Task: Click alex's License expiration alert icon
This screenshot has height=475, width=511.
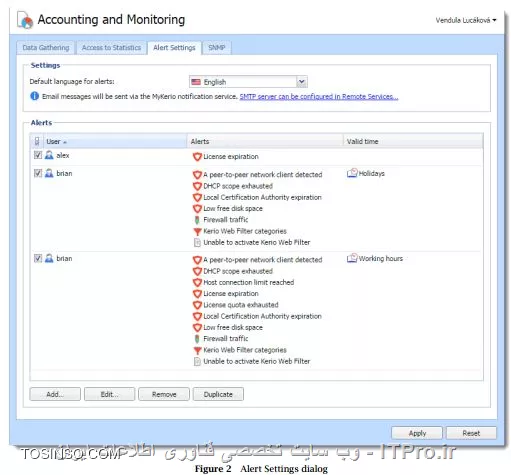Action: [x=197, y=157]
